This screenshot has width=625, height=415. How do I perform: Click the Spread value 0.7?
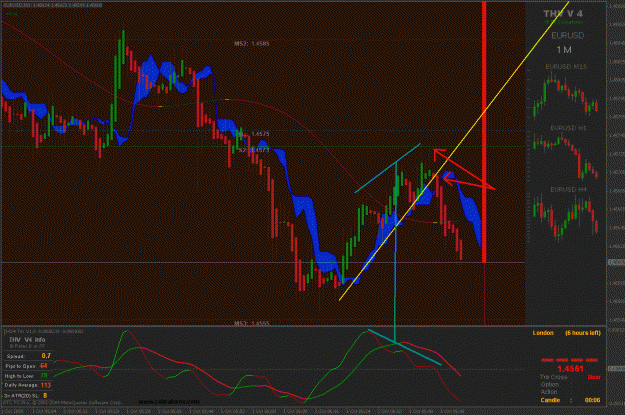point(46,356)
